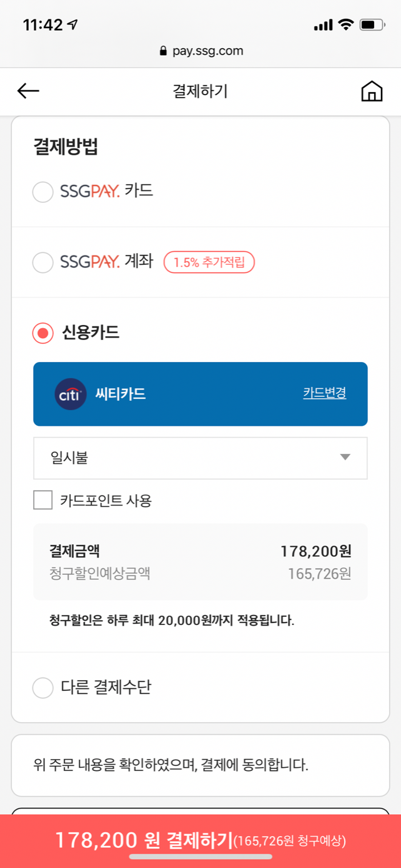Tap the 178,200 원 결제하기 button

[200, 841]
